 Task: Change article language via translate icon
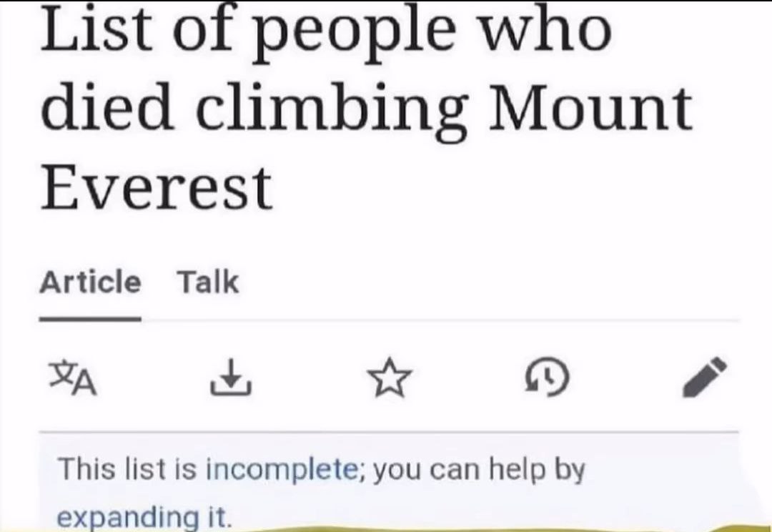(73, 379)
